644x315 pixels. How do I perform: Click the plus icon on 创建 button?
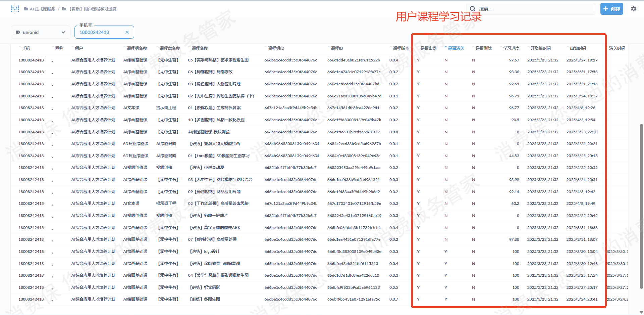[x=606, y=9]
